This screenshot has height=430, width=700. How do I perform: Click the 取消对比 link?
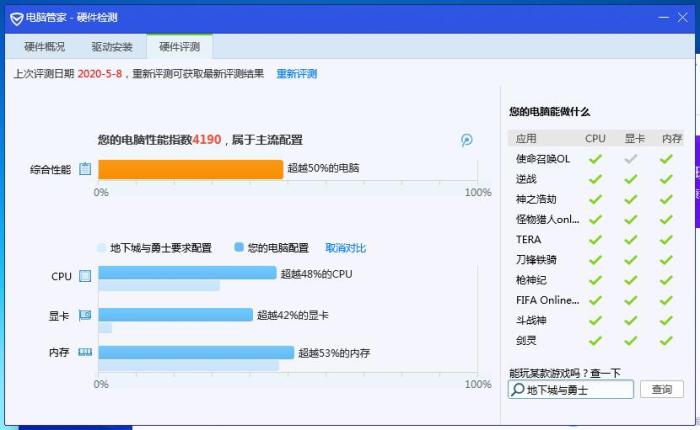(x=346, y=248)
